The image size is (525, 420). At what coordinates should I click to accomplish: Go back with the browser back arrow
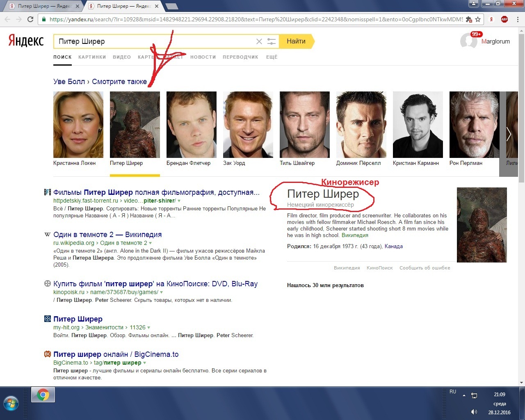click(7, 19)
